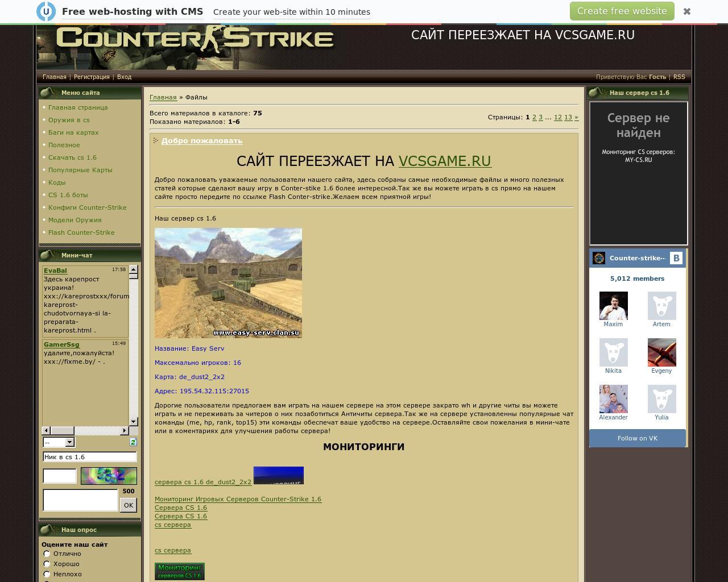Open Регистрация in top navigation

pos(92,77)
